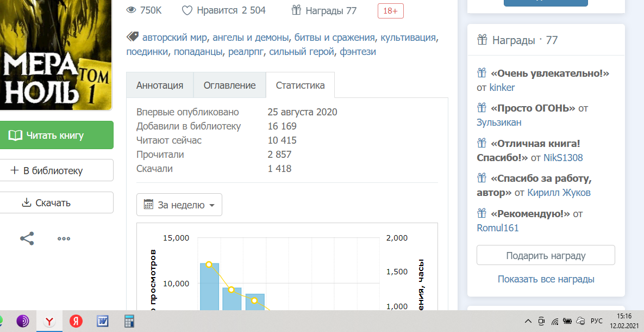Open the three-dots more options menu
The width and height of the screenshot is (644, 332).
pyautogui.click(x=64, y=238)
